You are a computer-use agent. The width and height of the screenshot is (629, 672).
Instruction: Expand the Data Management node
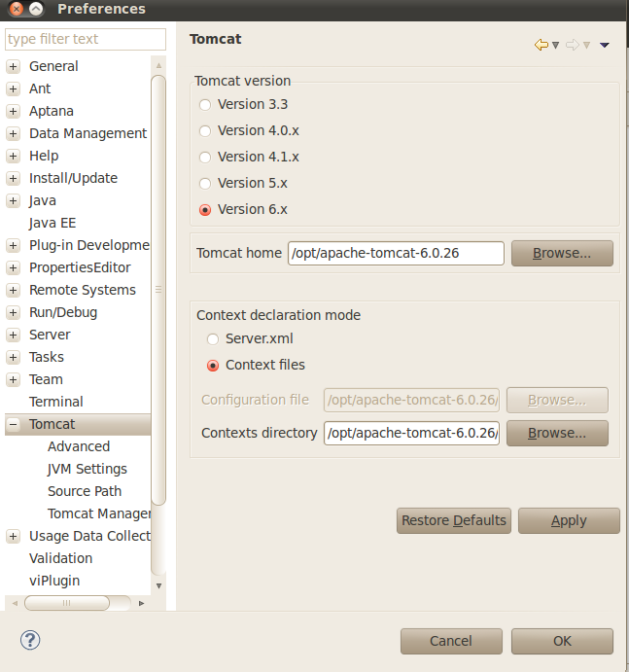[14, 133]
